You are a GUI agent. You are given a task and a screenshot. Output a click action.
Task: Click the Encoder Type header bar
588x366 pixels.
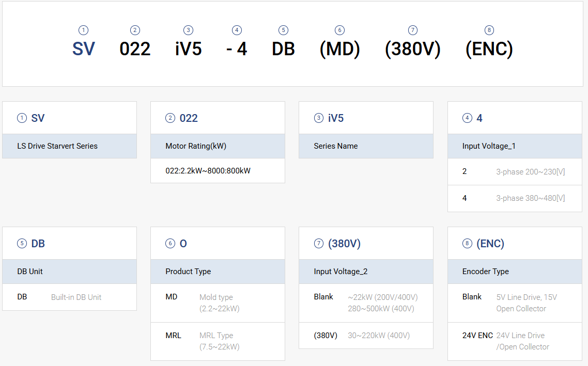514,272
